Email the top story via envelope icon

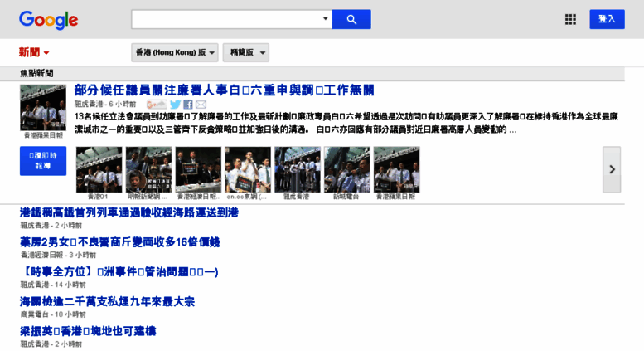pyautogui.click(x=201, y=105)
